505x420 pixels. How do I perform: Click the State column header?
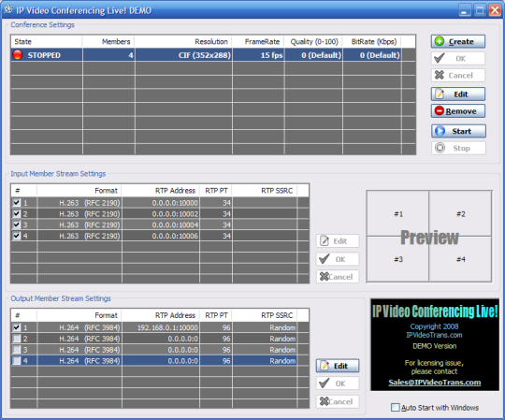pyautogui.click(x=47, y=41)
